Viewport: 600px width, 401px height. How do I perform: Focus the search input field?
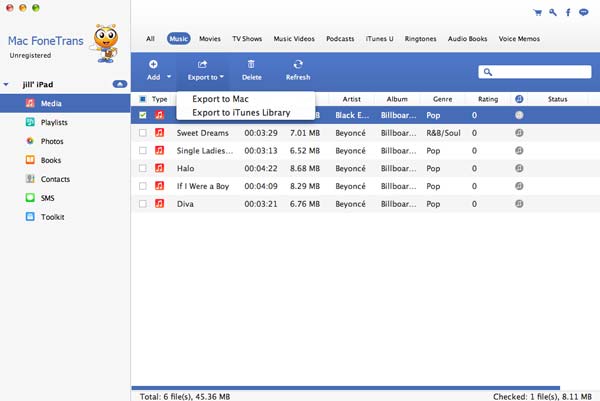535,72
